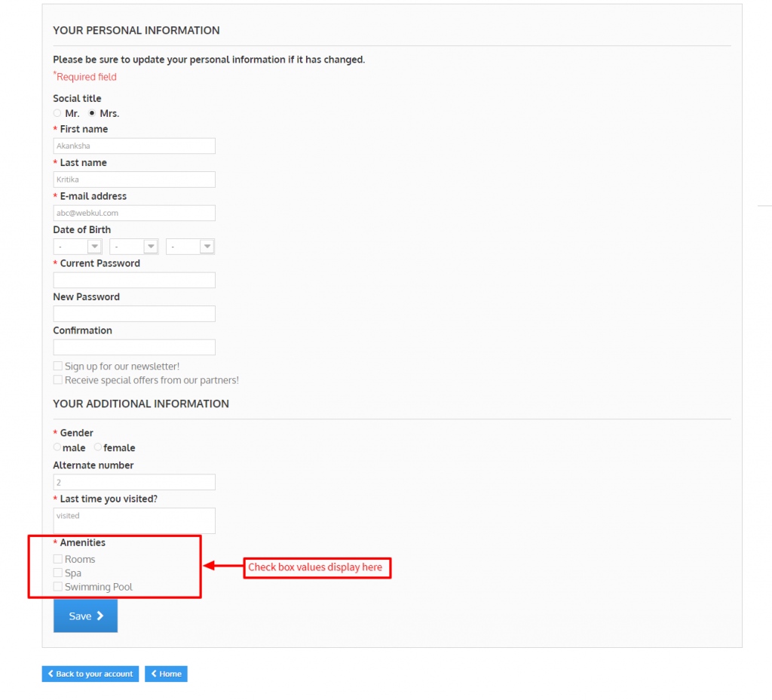This screenshot has height=700, width=772.
Task: Check Receive special offers from partners
Action: coord(58,380)
